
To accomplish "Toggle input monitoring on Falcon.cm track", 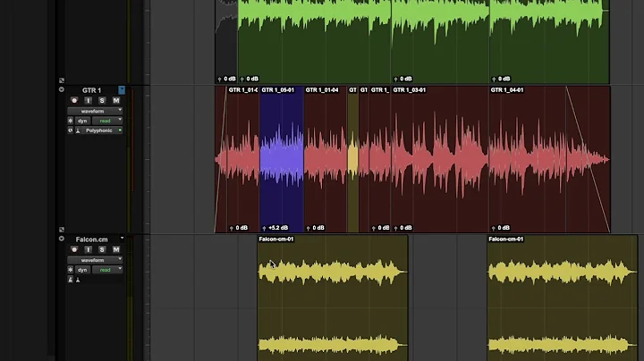I will tap(89, 249).
